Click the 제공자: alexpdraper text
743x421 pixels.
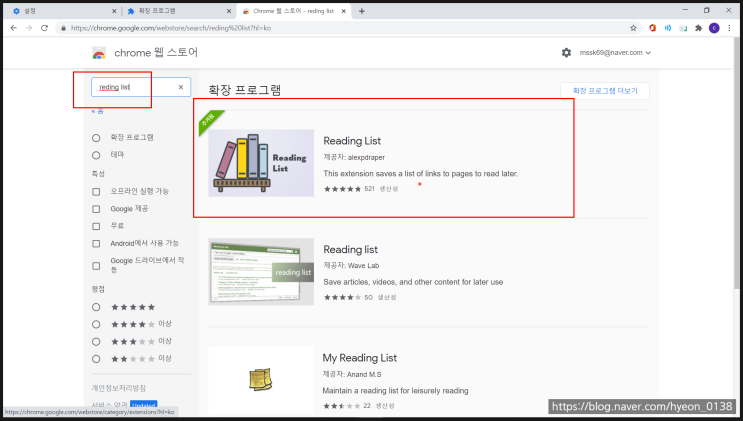354,157
